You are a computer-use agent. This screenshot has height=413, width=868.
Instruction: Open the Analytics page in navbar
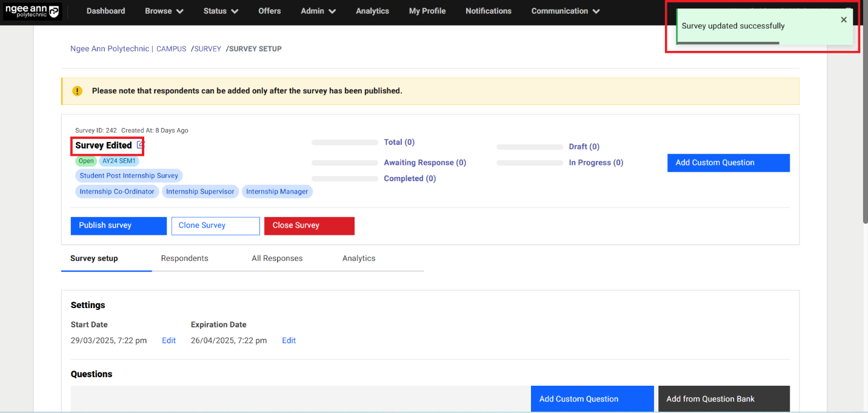372,11
